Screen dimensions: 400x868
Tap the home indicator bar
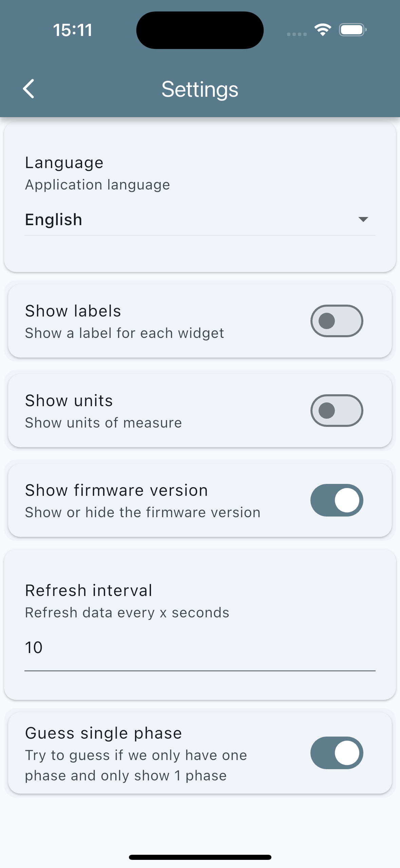(x=200, y=857)
